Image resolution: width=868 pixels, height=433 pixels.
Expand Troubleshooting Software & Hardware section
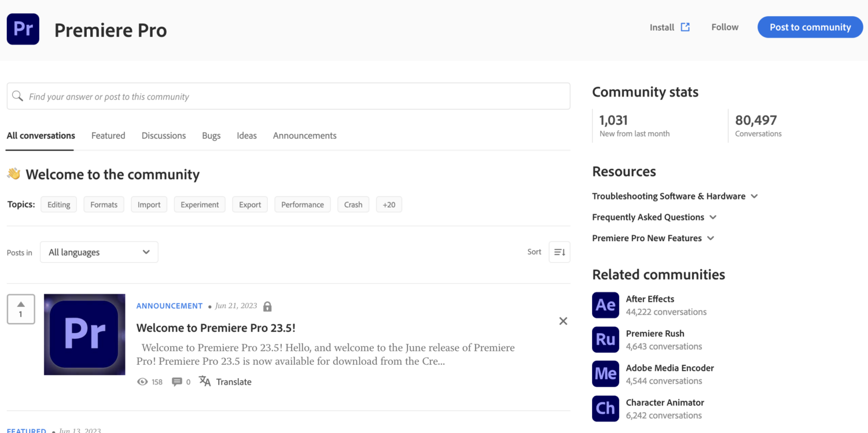pyautogui.click(x=675, y=196)
